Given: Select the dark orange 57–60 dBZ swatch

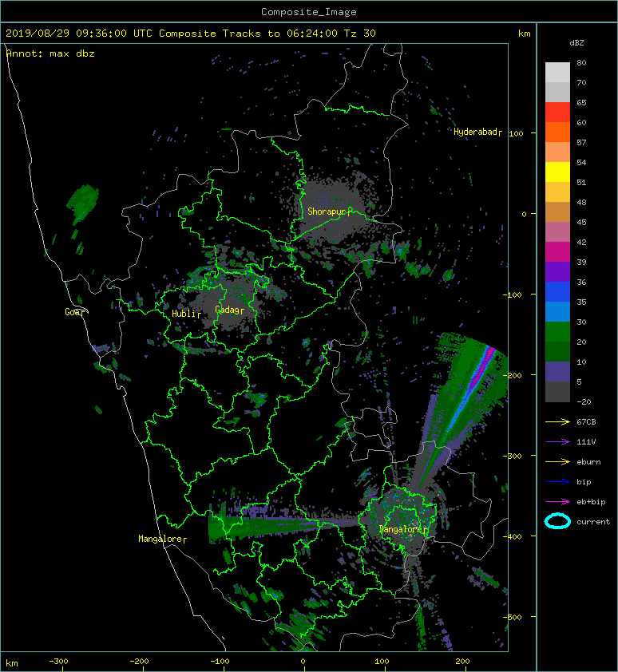Looking at the screenshot, I should pyautogui.click(x=557, y=132).
